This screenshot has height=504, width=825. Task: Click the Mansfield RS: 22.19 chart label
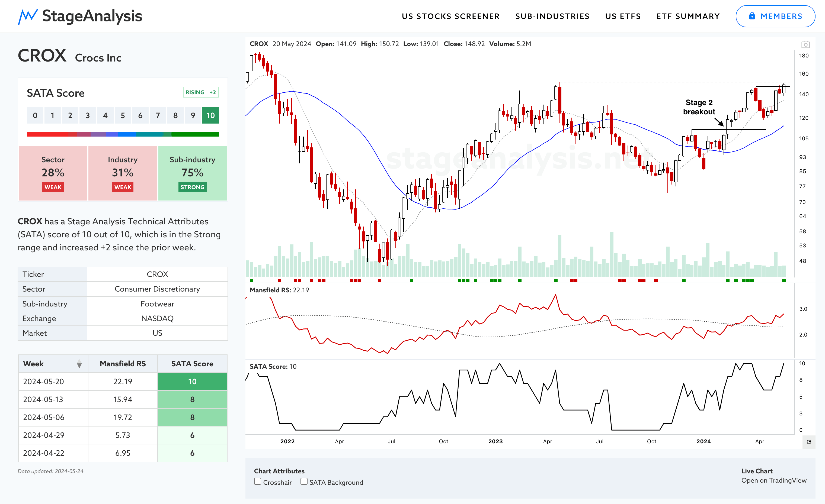tap(279, 290)
